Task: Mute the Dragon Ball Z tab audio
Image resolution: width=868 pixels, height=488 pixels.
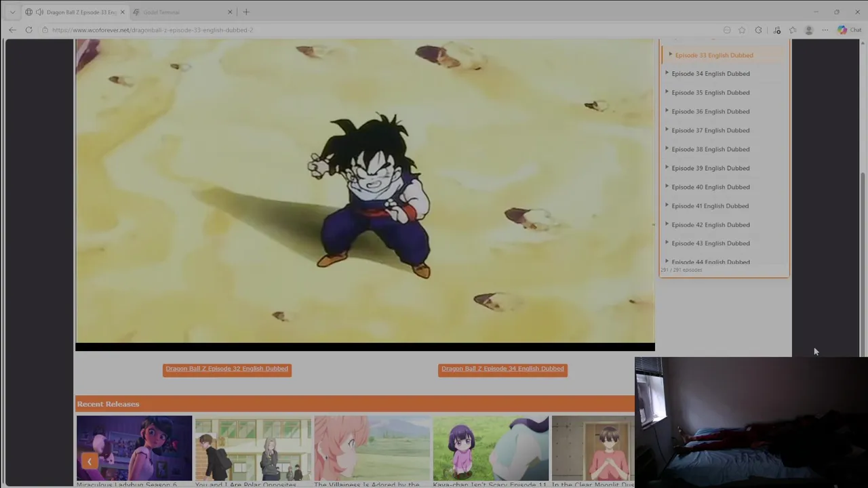Action: tap(39, 12)
